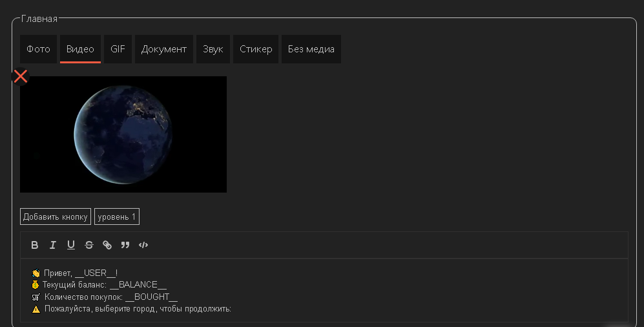Click the уровень 1 button
The width and height of the screenshot is (644, 327).
117,216
